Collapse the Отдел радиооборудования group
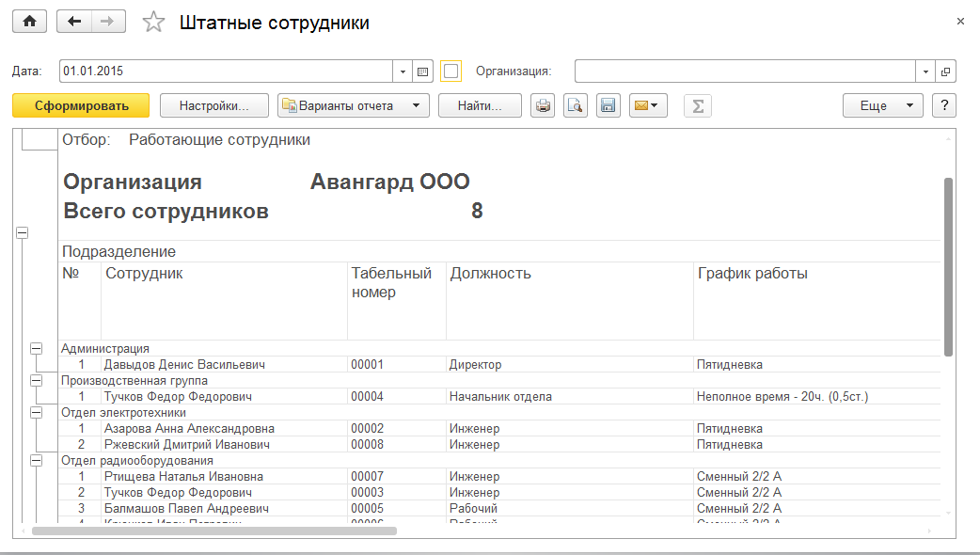 (37, 460)
